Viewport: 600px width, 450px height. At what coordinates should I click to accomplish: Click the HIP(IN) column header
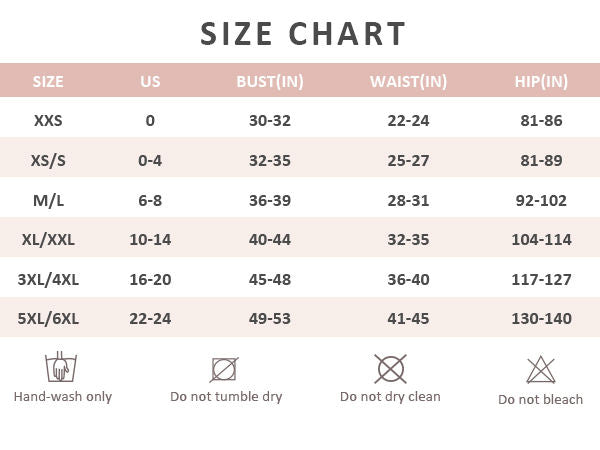click(x=541, y=82)
